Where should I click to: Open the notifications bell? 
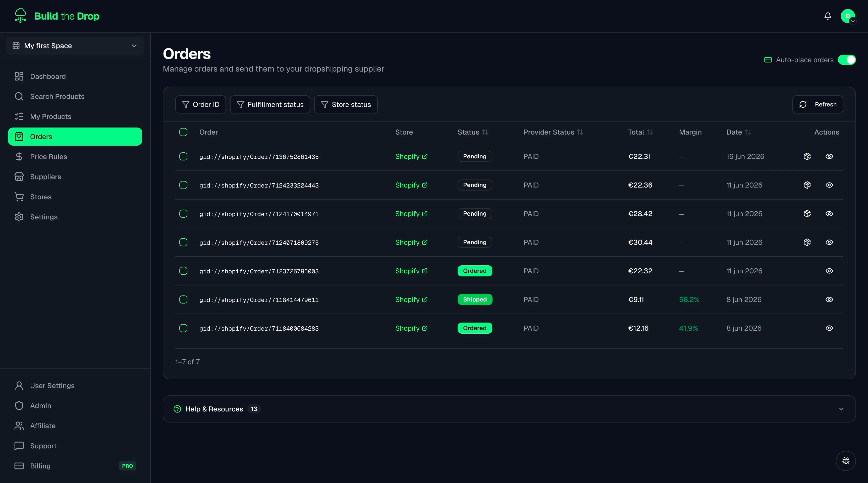click(828, 16)
